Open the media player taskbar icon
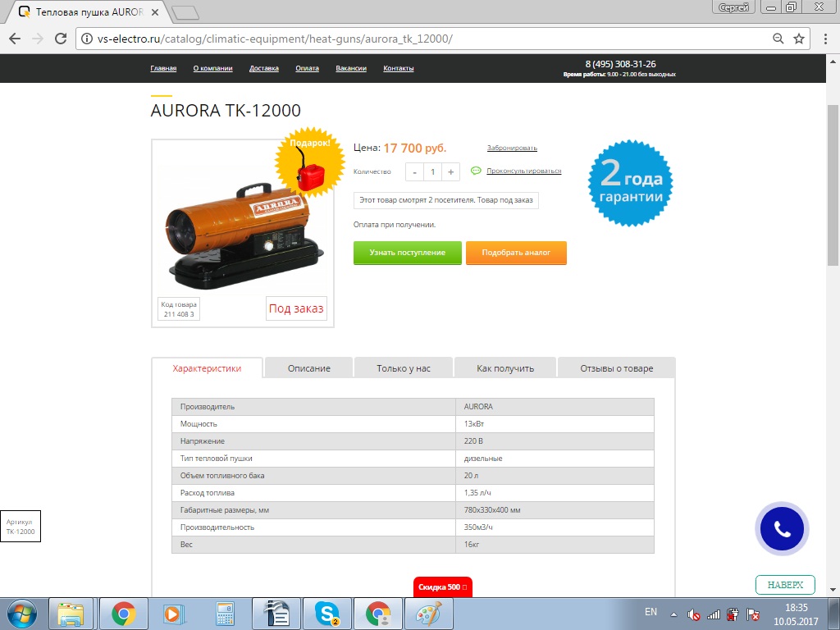Screen dimensions: 840x630 pos(174,614)
